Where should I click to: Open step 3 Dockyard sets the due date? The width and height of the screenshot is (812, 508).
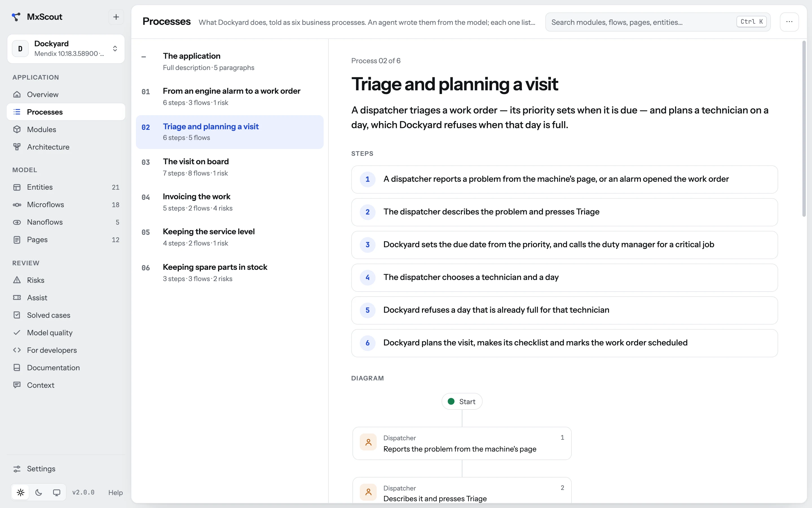click(x=564, y=245)
